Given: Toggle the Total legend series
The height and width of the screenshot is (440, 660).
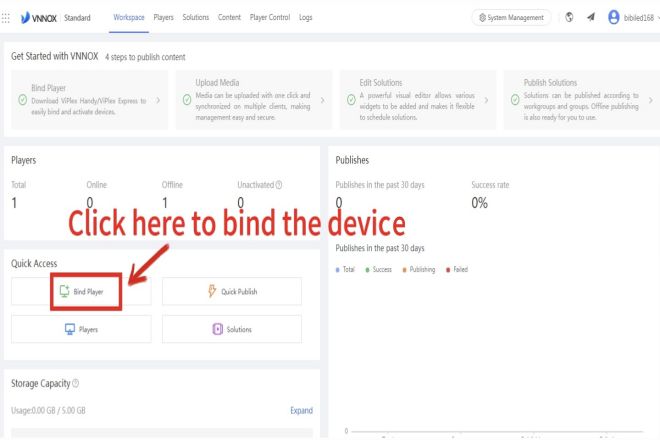Looking at the screenshot, I should coord(345,269).
